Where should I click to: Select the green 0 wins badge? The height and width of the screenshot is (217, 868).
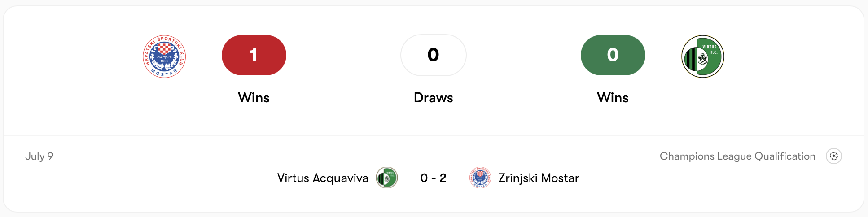point(613,55)
